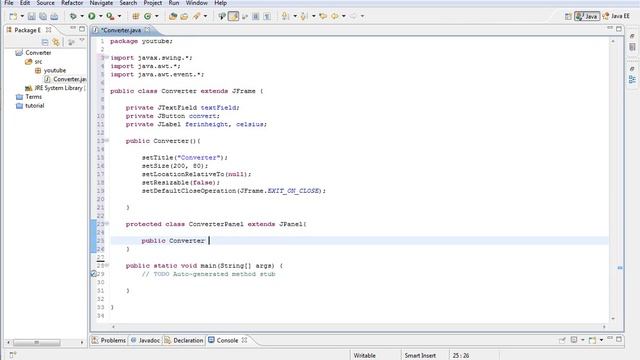This screenshot has width=640, height=360.
Task: Click the Outline icon in right sidebar
Action: click(632, 79)
